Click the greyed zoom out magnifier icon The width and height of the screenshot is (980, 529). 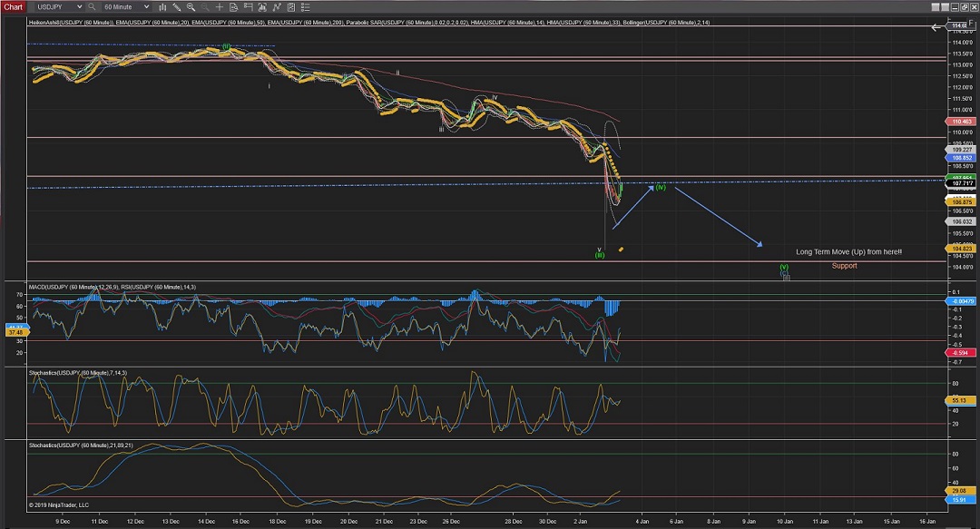coord(206,7)
